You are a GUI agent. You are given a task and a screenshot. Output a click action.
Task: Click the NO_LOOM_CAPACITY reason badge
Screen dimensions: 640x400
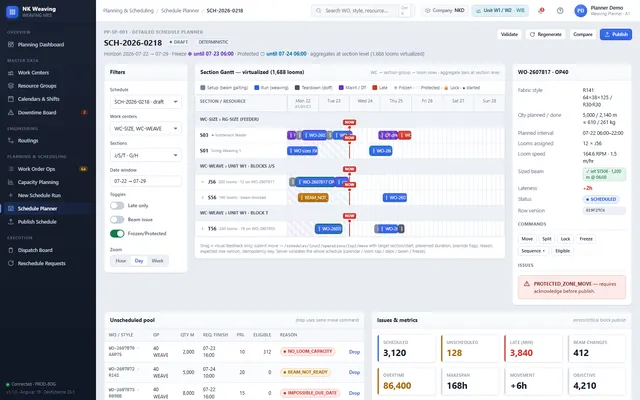tap(307, 351)
